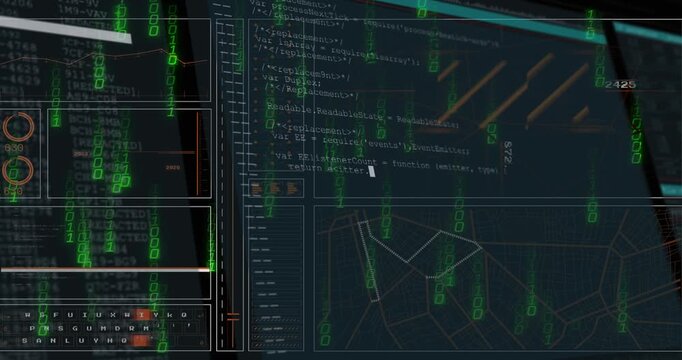682x360 pixels.
Task: Hit the F key on the on-screen keyboard
Action: coord(56,315)
